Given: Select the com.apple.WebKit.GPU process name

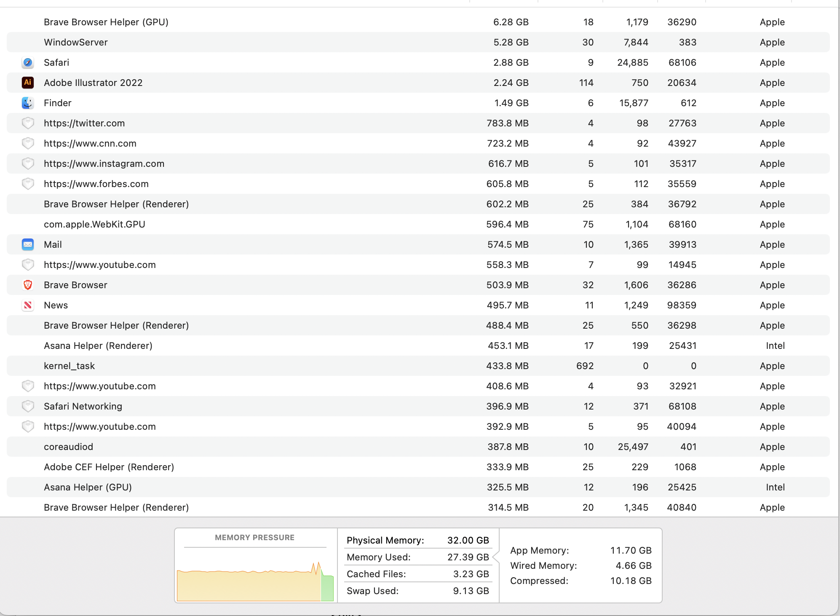Looking at the screenshot, I should [94, 224].
